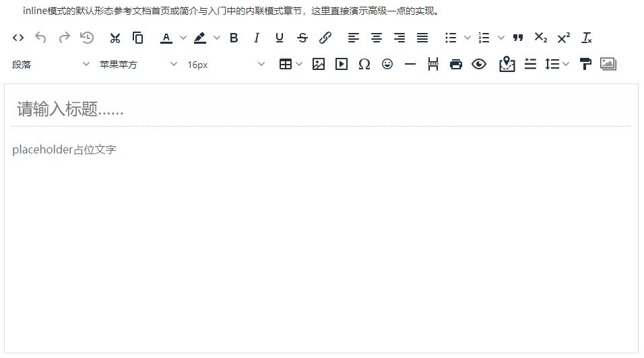Open line height options dropdown
The image size is (644, 358).
tap(566, 65)
